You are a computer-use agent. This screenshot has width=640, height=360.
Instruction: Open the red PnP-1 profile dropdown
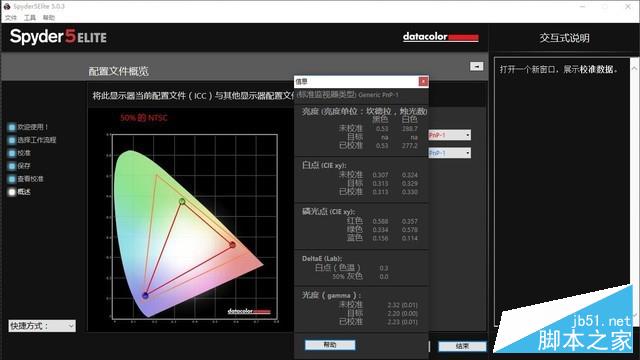click(x=449, y=135)
